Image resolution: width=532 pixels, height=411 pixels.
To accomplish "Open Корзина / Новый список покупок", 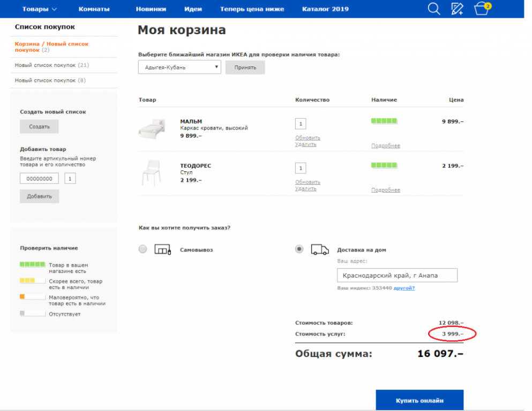I will tap(51, 47).
